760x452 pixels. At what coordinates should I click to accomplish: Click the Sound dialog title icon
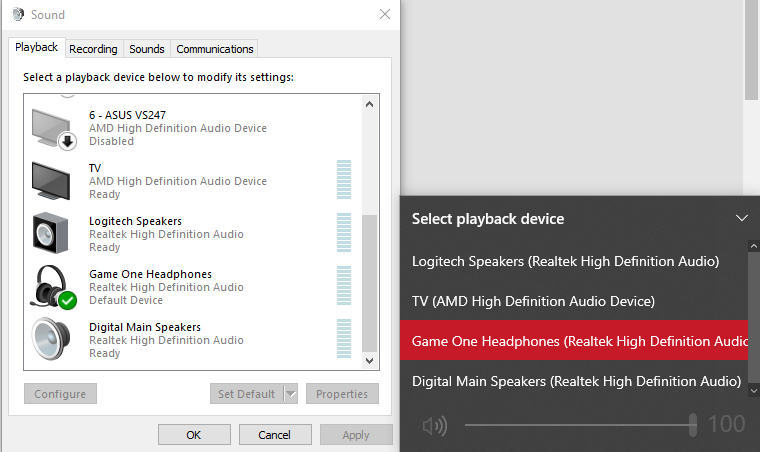(18, 14)
